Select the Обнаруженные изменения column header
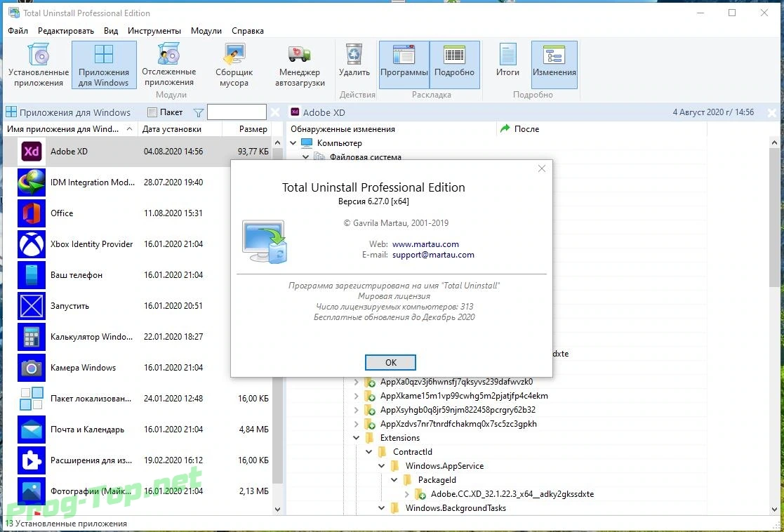784x532 pixels. [x=392, y=129]
